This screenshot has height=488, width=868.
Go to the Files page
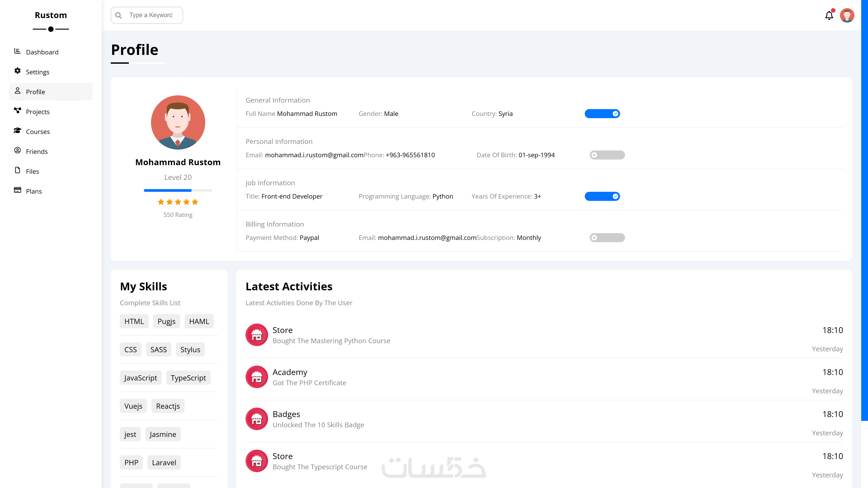pyautogui.click(x=32, y=171)
